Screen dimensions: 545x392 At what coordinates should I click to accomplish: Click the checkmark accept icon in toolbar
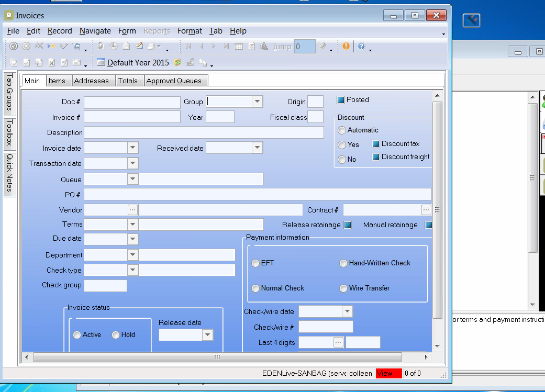[14, 46]
